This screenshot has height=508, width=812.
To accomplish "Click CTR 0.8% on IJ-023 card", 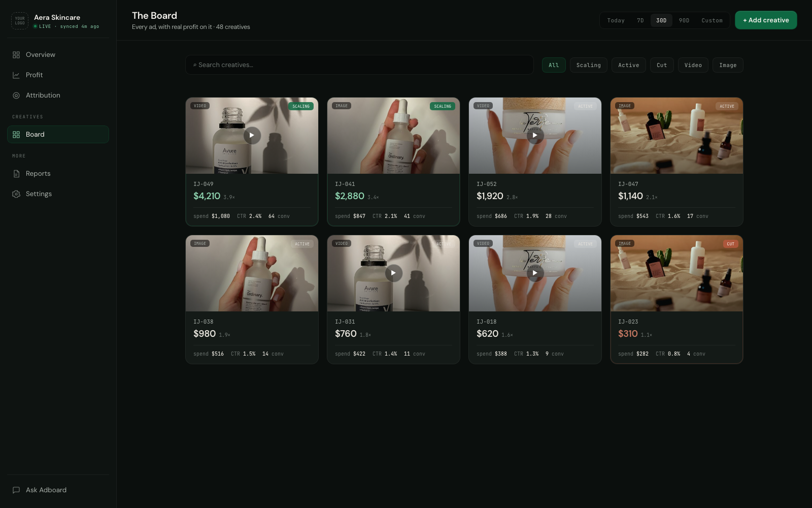I will tap(668, 354).
